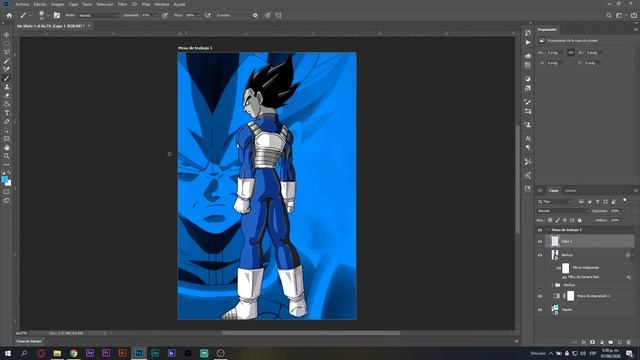The height and width of the screenshot is (360, 640).
Task: Open the Archivo menu
Action: pos(22,4)
